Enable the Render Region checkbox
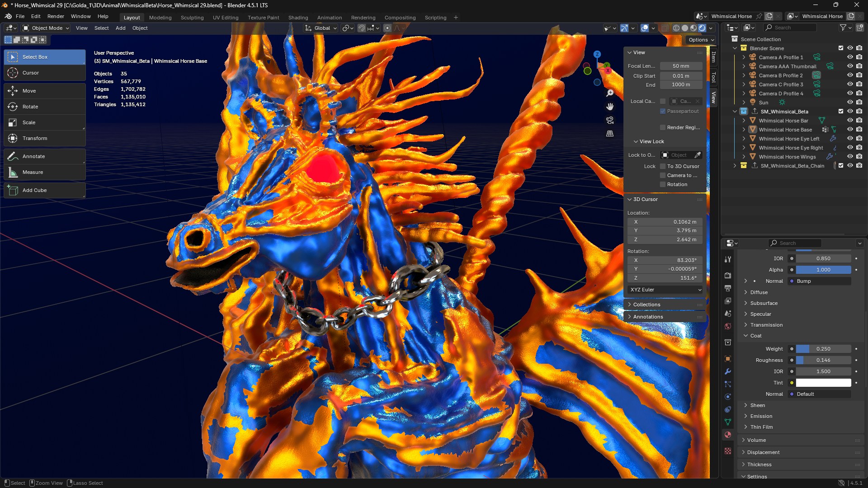868x488 pixels. 663,127
